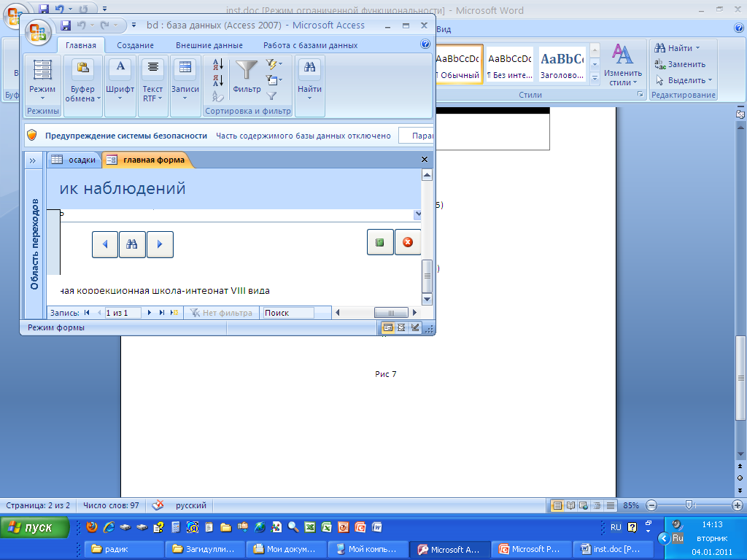Screen dimensions: 747x560
Task: Click the current record number box
Action: coord(123,313)
